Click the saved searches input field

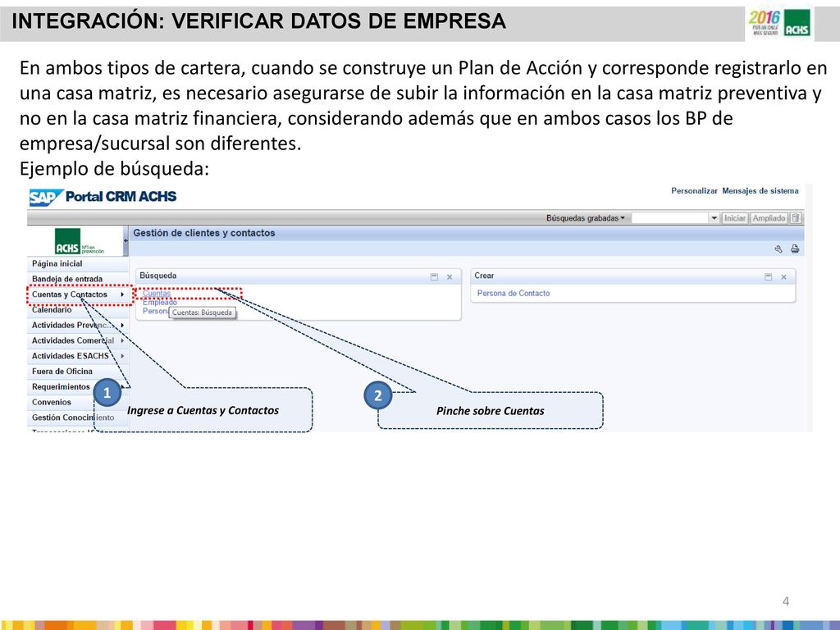pyautogui.click(x=671, y=218)
